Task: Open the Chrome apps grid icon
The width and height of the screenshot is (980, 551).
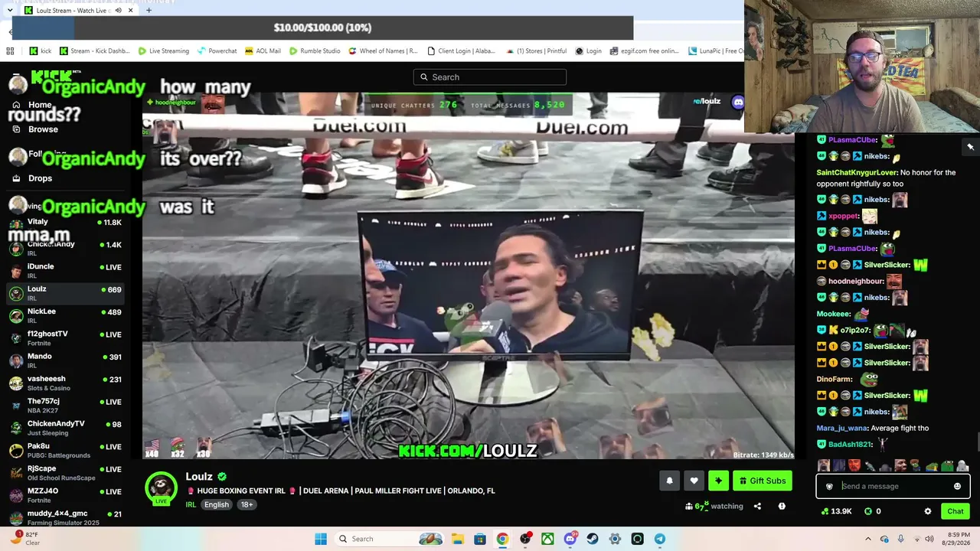Action: click(x=10, y=51)
